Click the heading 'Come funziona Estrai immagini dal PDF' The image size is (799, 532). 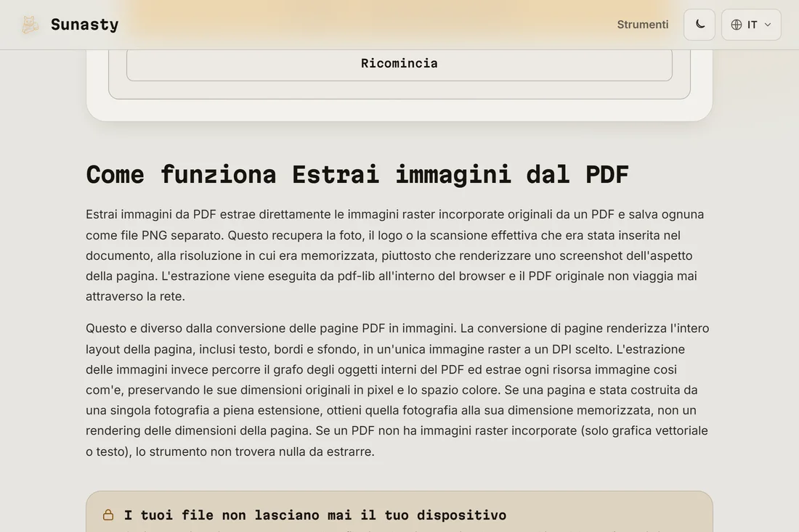tap(357, 175)
